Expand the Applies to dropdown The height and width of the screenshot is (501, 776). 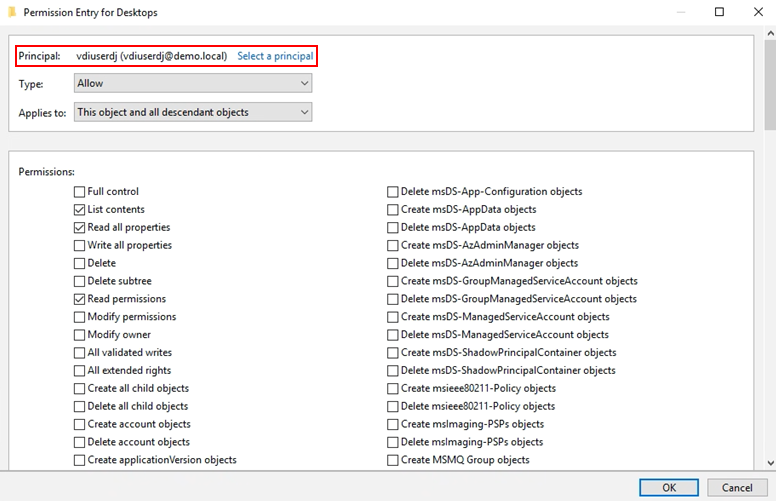[193, 112]
